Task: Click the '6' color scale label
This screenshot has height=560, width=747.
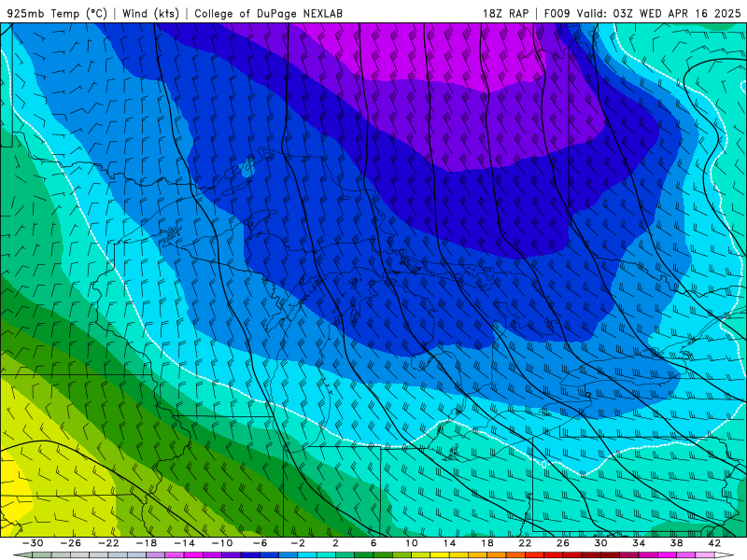Action: (x=373, y=543)
